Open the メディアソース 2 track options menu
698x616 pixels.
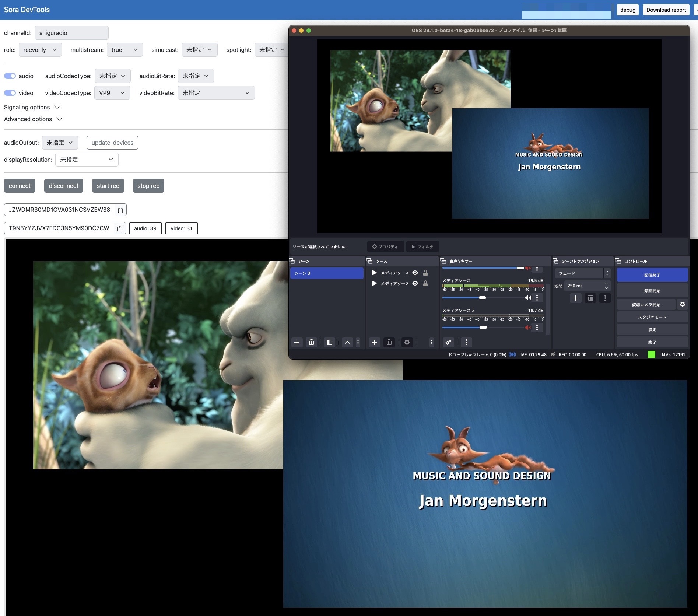[x=537, y=328]
